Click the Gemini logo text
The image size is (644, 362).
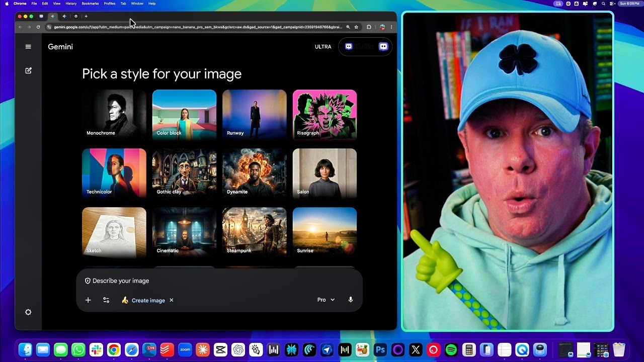[60, 47]
